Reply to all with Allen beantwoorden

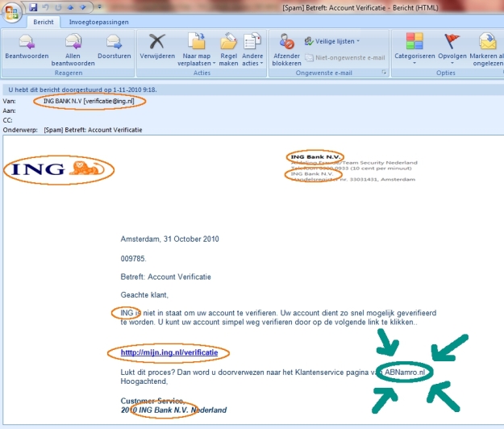[73, 50]
